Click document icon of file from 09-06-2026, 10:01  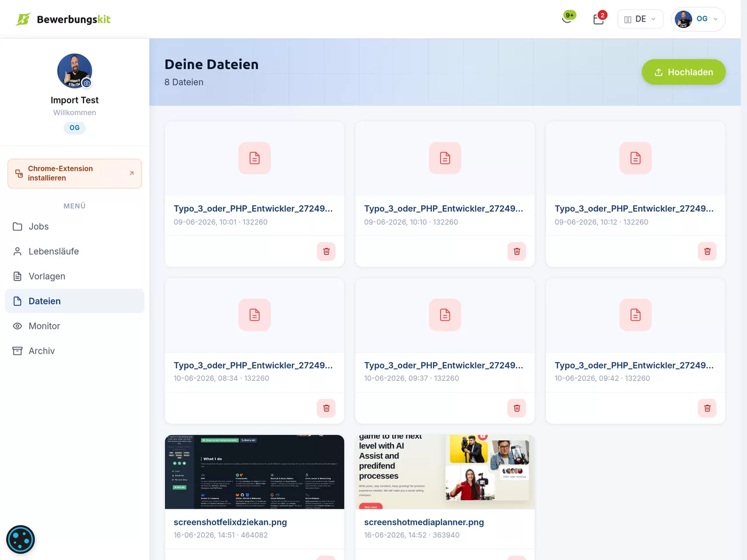(254, 158)
